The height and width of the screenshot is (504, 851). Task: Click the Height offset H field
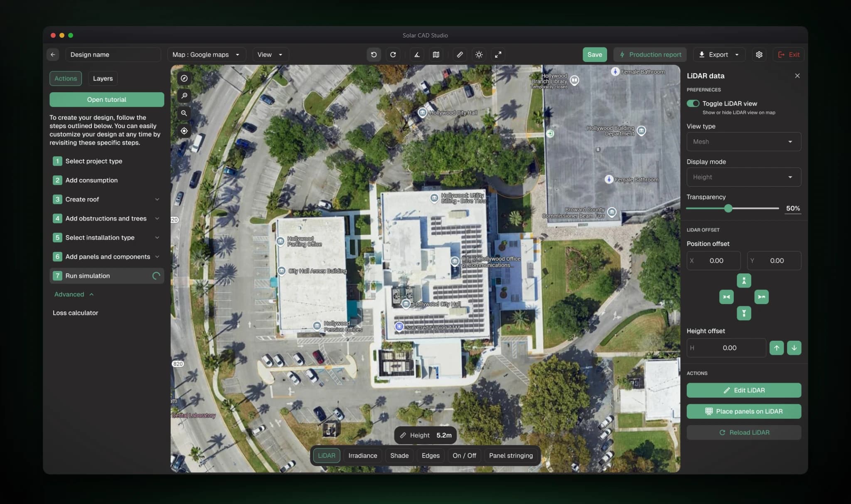click(x=726, y=348)
